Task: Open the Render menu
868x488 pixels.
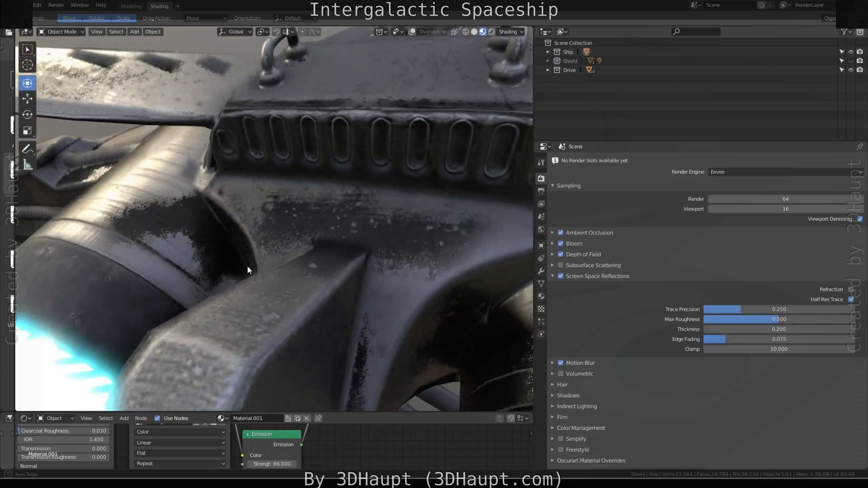Action: click(56, 5)
